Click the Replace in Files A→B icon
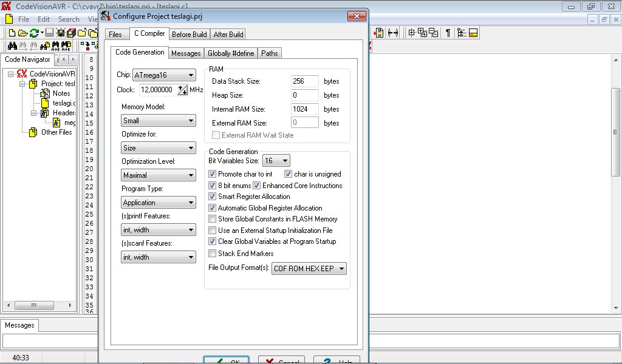 66,46
